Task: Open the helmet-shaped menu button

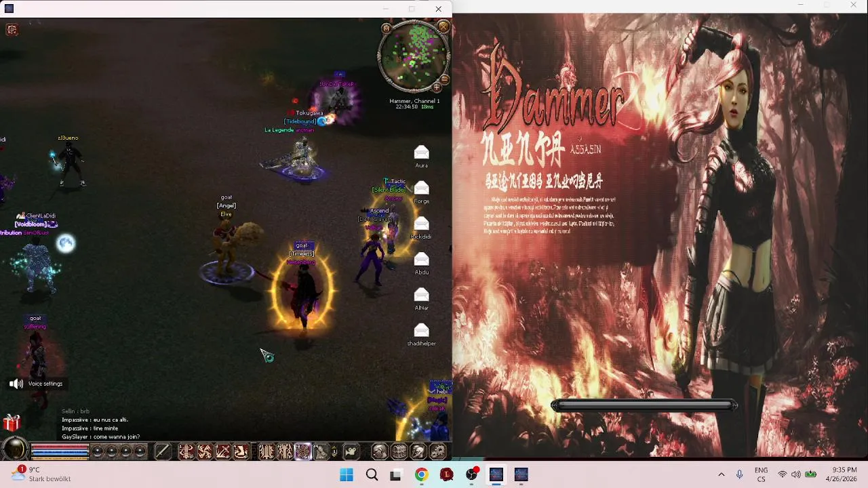Action: pos(418,451)
